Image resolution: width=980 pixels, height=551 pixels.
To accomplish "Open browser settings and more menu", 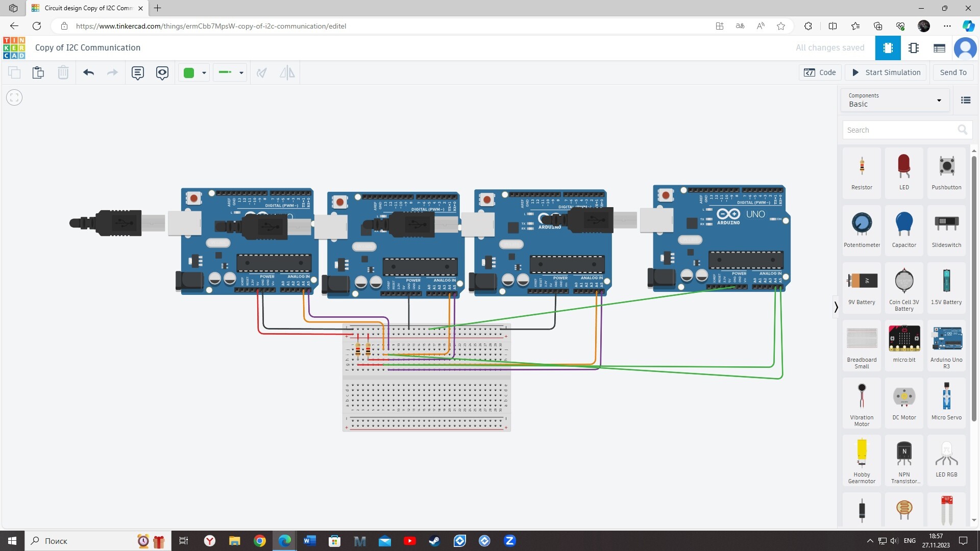I will (x=947, y=26).
